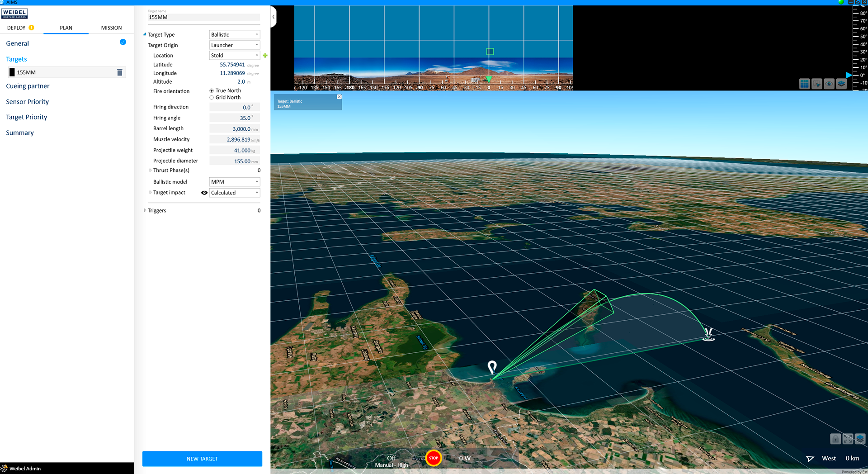This screenshot has width=868, height=474.
Task: Click the expand arrows fullscreen map icon
Action: pos(848,439)
